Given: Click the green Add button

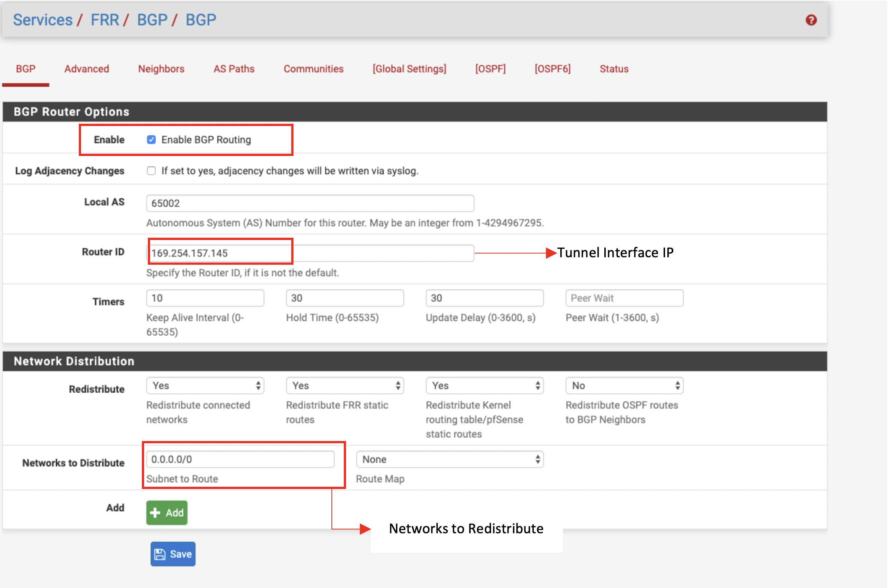Looking at the screenshot, I should pos(167,512).
